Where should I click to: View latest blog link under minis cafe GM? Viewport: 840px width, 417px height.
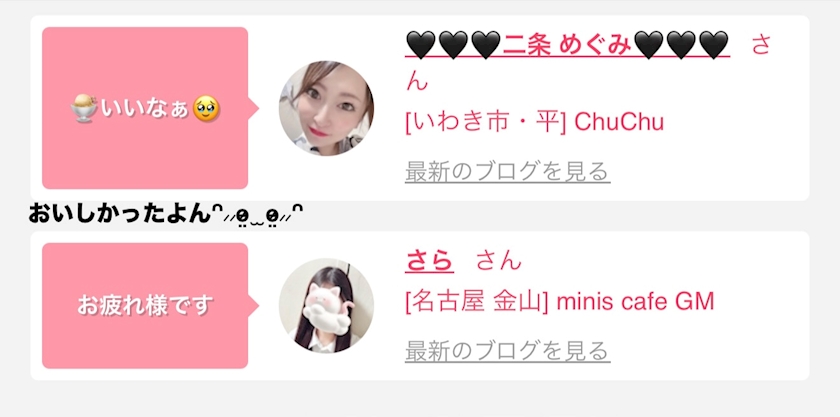point(507,351)
